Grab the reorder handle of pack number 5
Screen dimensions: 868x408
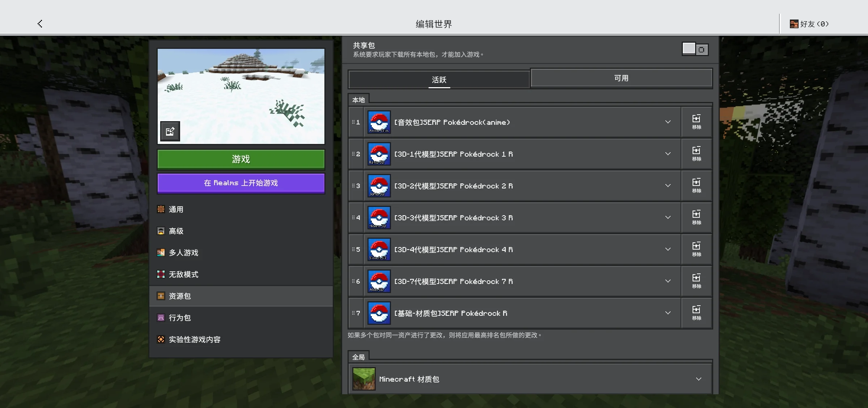354,250
